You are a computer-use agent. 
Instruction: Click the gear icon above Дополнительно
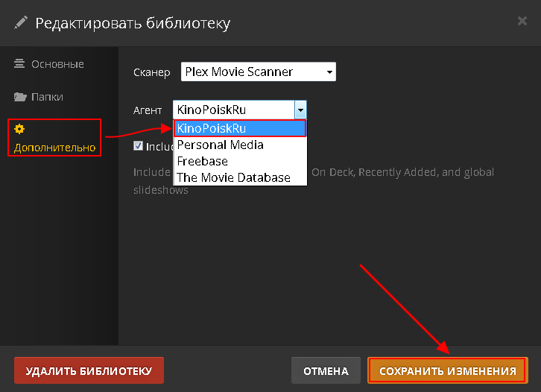[x=19, y=129]
